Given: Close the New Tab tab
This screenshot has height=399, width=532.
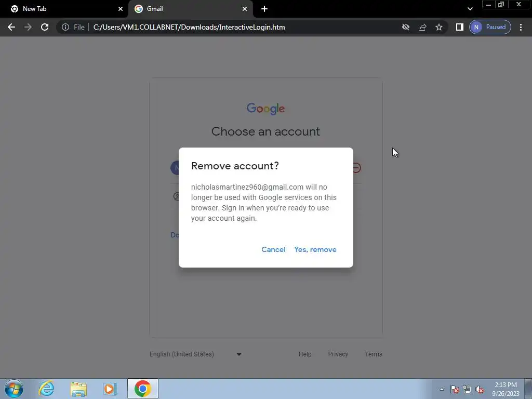Looking at the screenshot, I should click(x=121, y=9).
